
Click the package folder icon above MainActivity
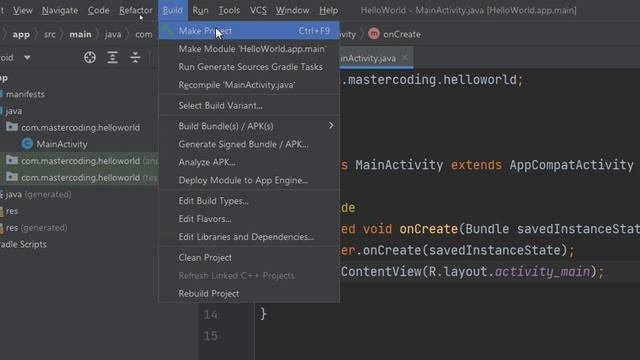12,127
